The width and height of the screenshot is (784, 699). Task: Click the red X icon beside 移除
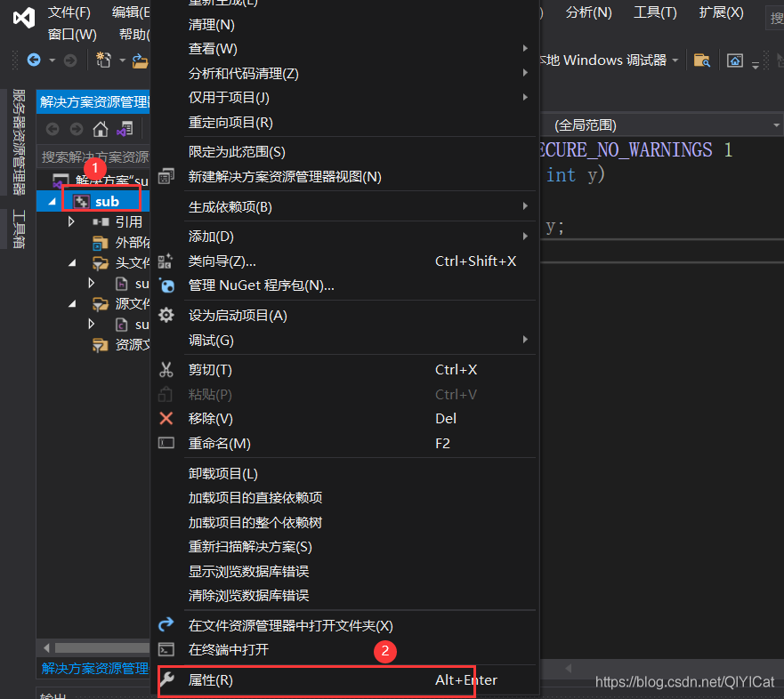[x=166, y=418]
